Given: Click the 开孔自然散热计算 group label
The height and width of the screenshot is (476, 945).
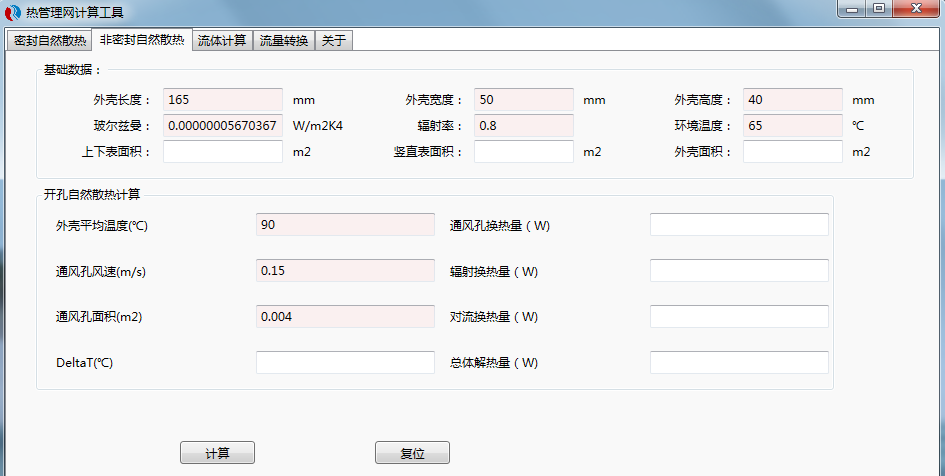Looking at the screenshot, I should coord(92,194).
